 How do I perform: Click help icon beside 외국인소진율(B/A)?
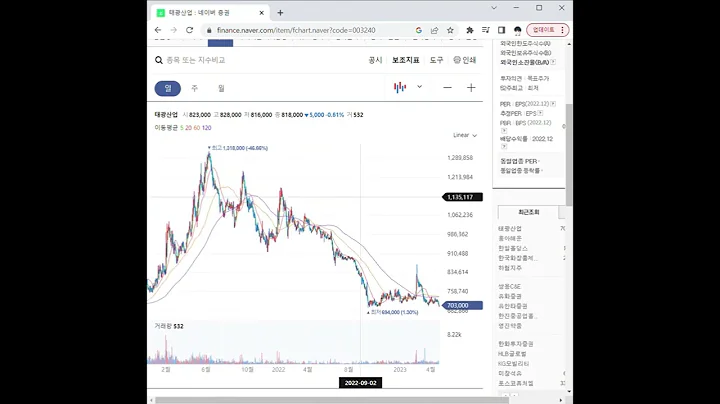pyautogui.click(x=553, y=62)
